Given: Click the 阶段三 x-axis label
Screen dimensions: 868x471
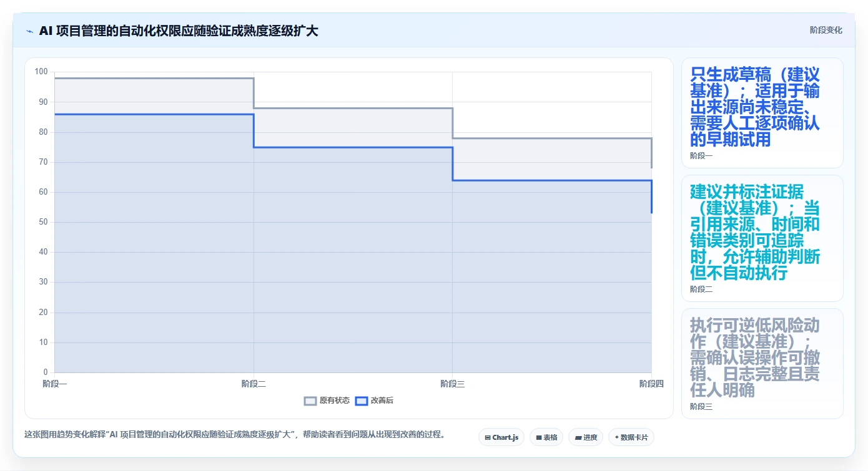Looking at the screenshot, I should click(x=452, y=384).
